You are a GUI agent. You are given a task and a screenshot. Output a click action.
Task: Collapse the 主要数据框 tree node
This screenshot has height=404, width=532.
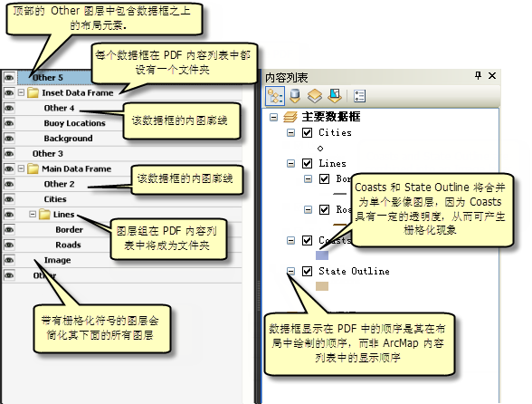273,117
